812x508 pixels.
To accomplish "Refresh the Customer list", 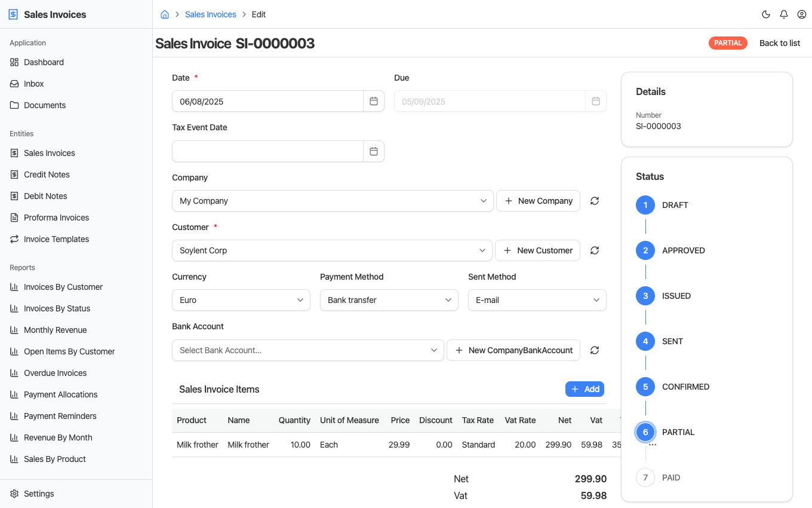I will 595,250.
